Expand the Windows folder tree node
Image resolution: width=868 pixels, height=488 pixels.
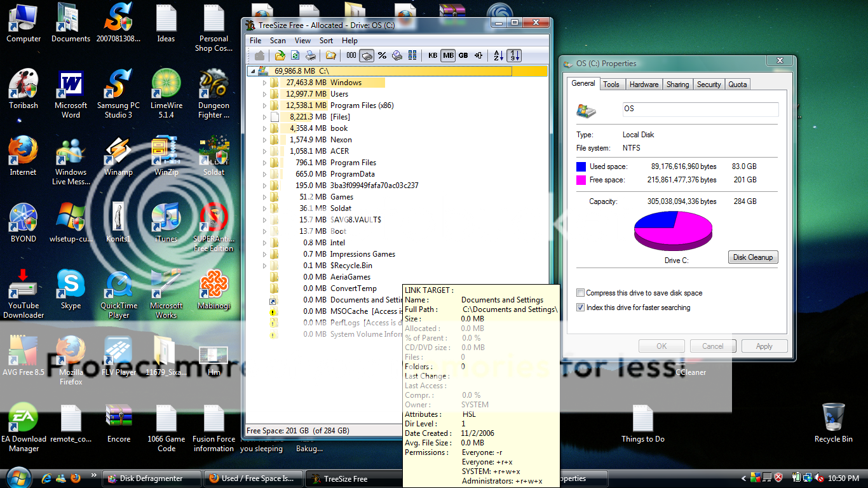265,83
